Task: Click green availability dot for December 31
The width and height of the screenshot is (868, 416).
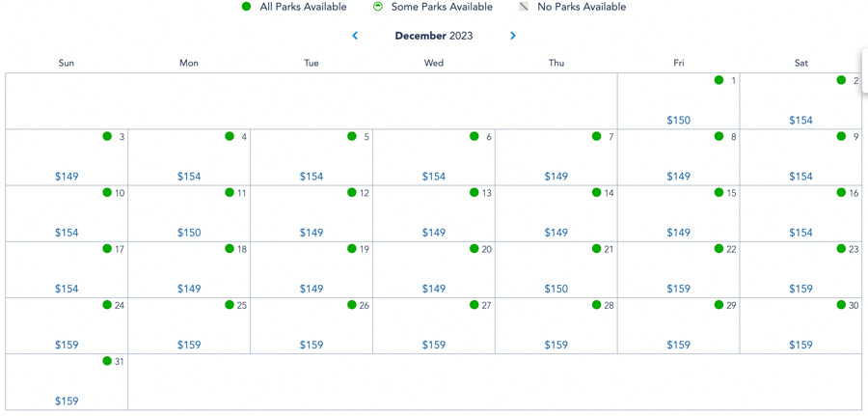Action: (x=107, y=361)
